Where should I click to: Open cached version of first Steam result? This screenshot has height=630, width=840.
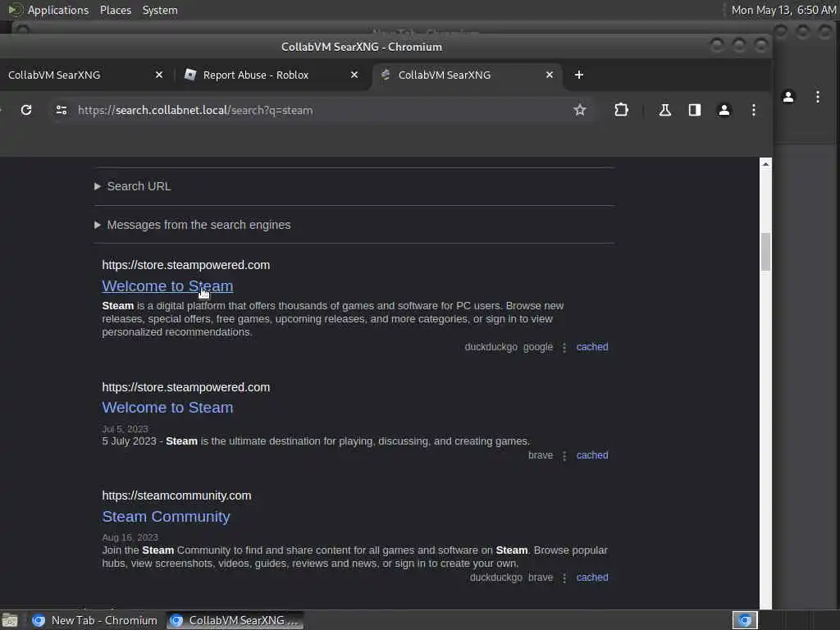click(592, 347)
